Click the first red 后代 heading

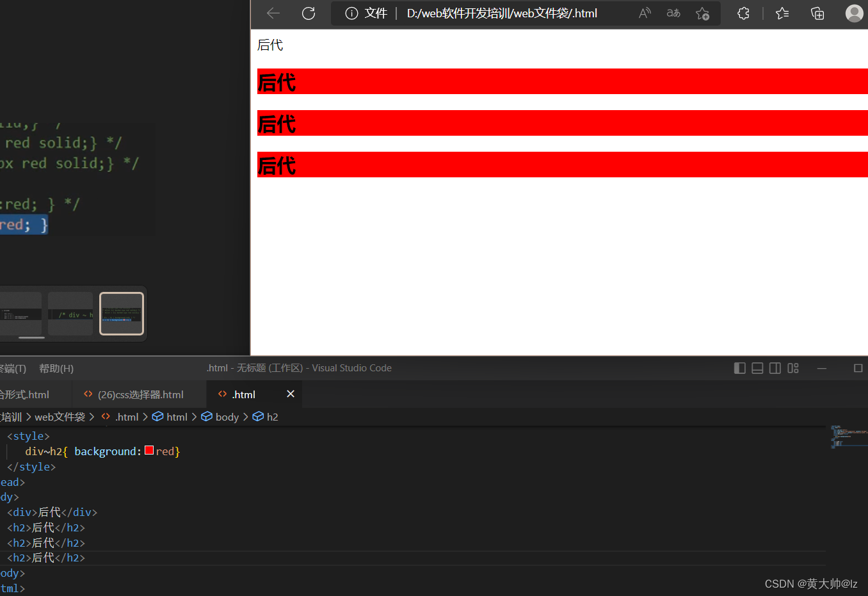(563, 81)
